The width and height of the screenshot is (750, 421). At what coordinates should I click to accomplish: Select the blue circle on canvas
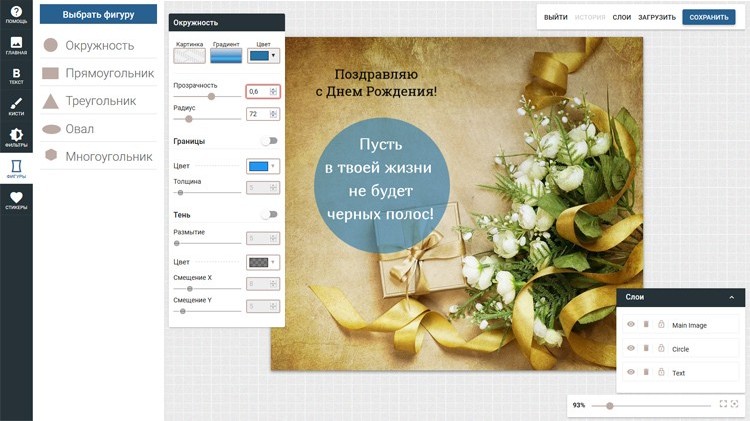click(381, 186)
